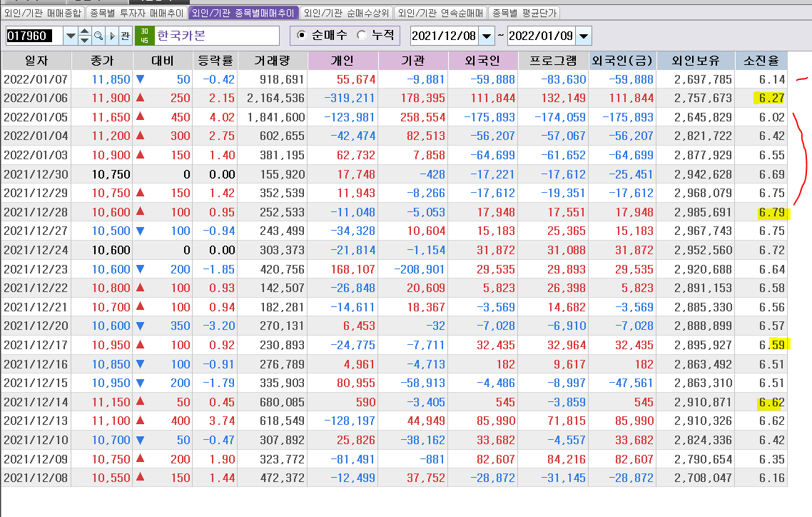Screen dimensions: 812x517
Task: Click the 기관 column header
Action: 412,61
